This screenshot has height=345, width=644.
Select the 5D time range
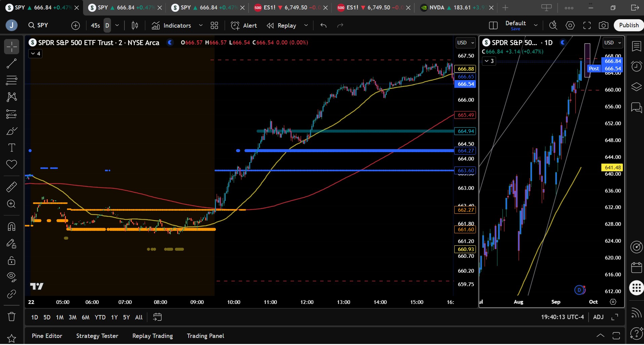pos(47,317)
